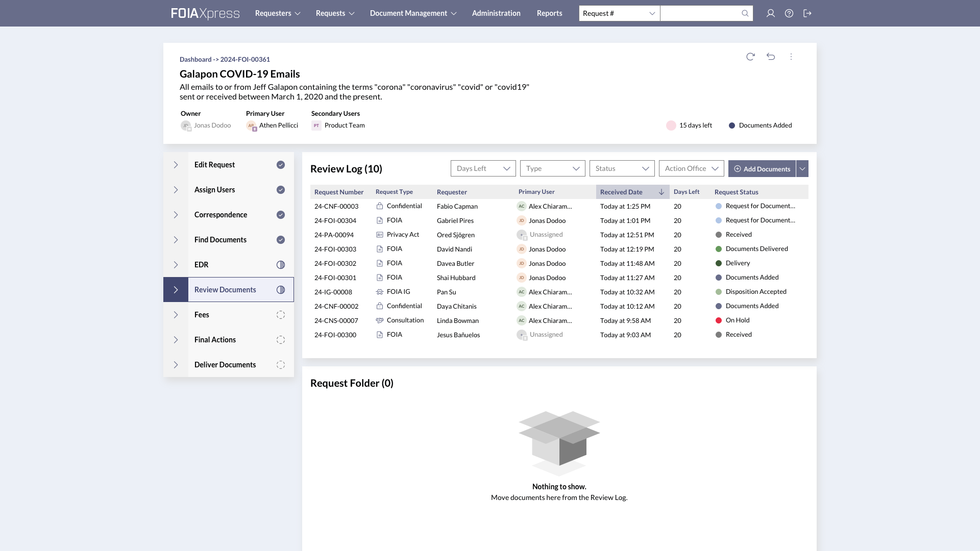The width and height of the screenshot is (980, 551).
Task: Click the magnifier icon to search
Action: (745, 13)
